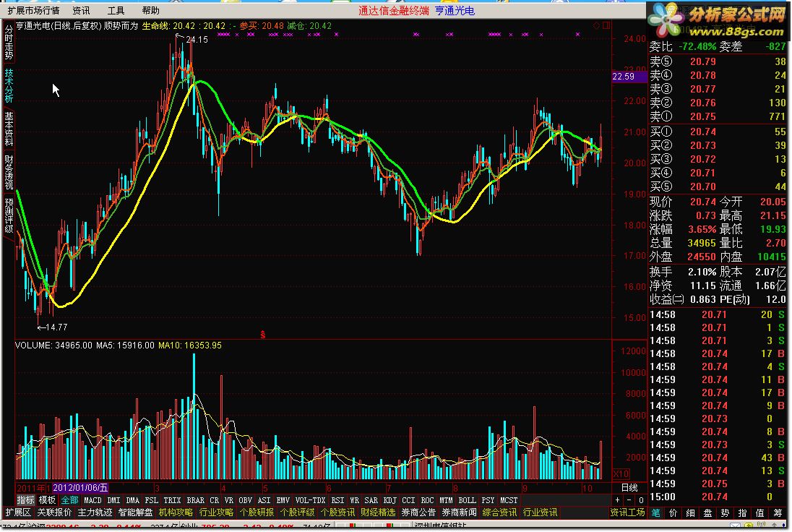Select the 笔 tick-detail tab
792x532 pixels.
click(655, 512)
